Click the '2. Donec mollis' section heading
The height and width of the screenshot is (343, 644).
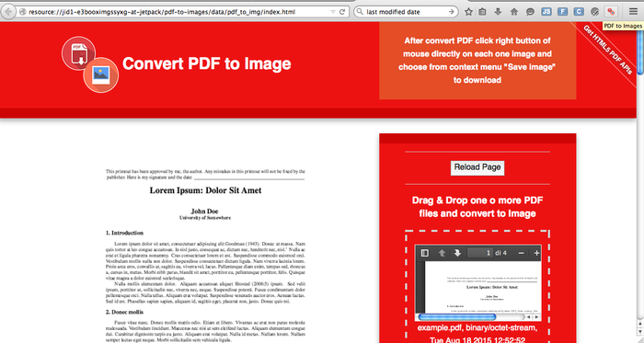click(x=124, y=313)
